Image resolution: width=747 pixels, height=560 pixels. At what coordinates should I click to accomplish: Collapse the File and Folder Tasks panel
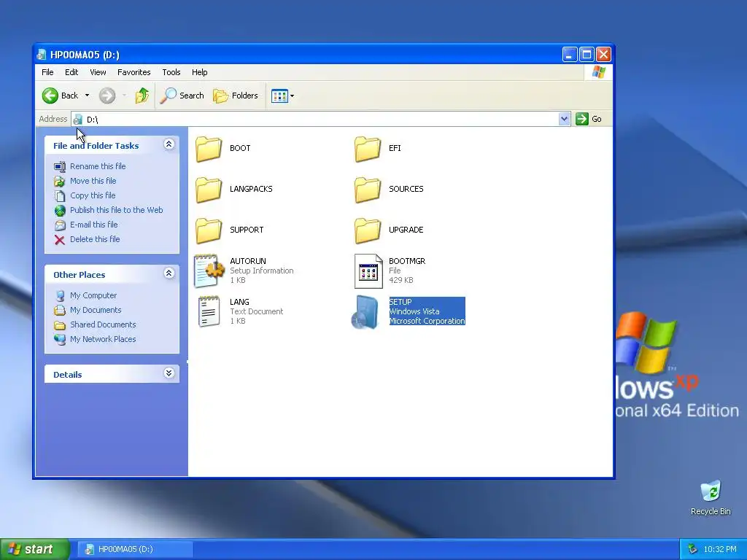(x=169, y=144)
